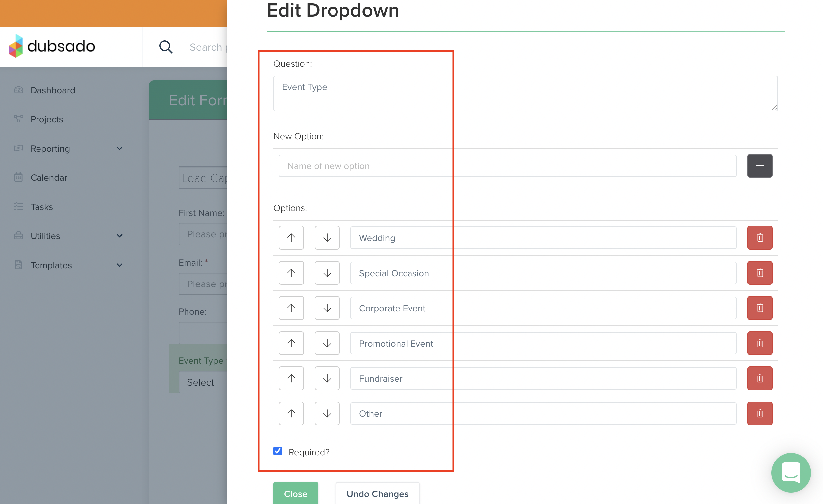Open Dashboard from the sidebar
This screenshot has width=823, height=504.
(x=52, y=90)
